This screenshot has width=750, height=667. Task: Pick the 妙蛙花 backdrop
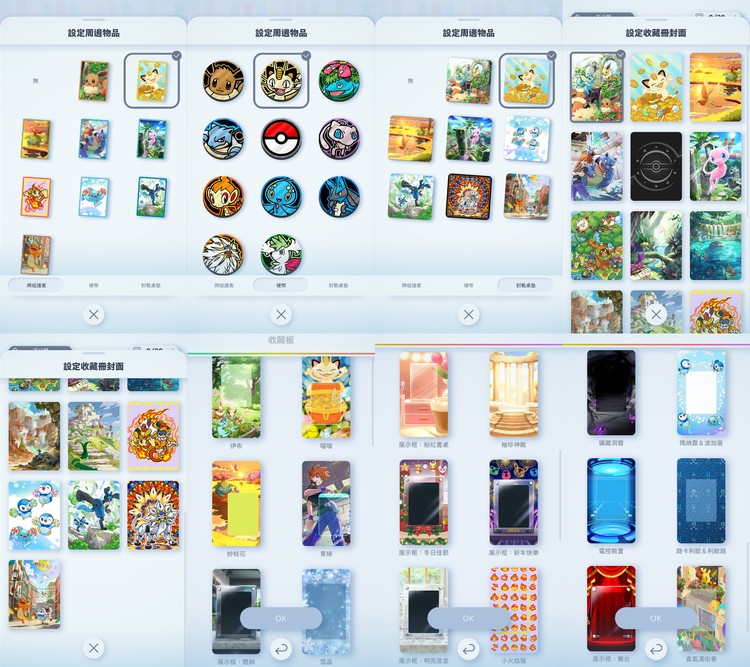[236, 504]
